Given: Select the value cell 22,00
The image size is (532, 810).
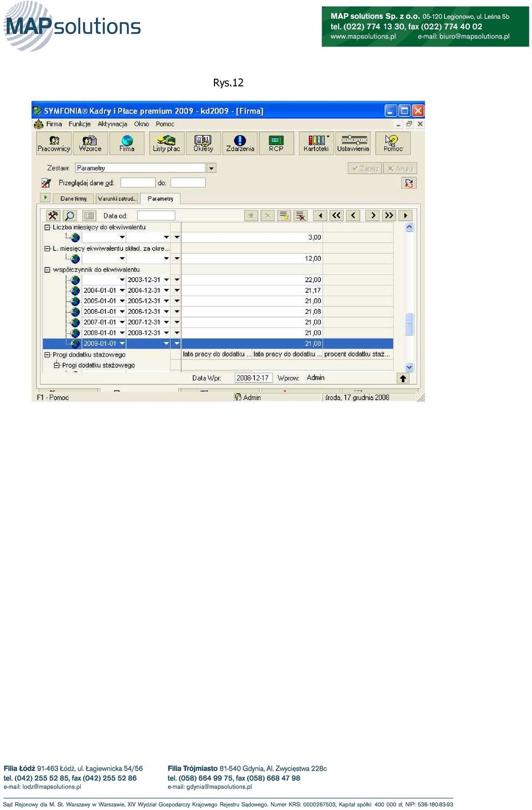Looking at the screenshot, I should [x=287, y=280].
